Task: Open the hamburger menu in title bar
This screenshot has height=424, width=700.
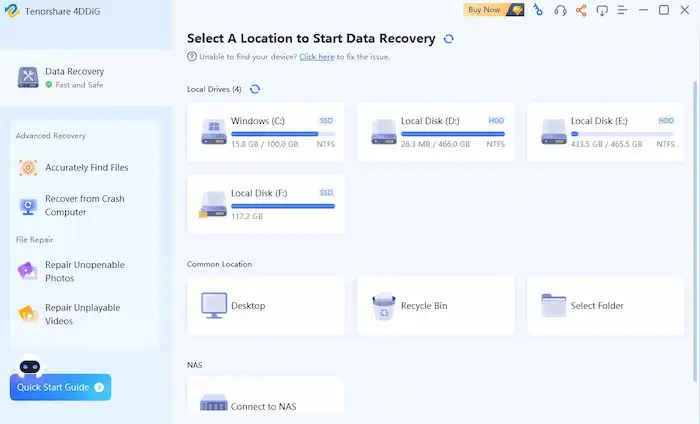Action: (x=622, y=10)
